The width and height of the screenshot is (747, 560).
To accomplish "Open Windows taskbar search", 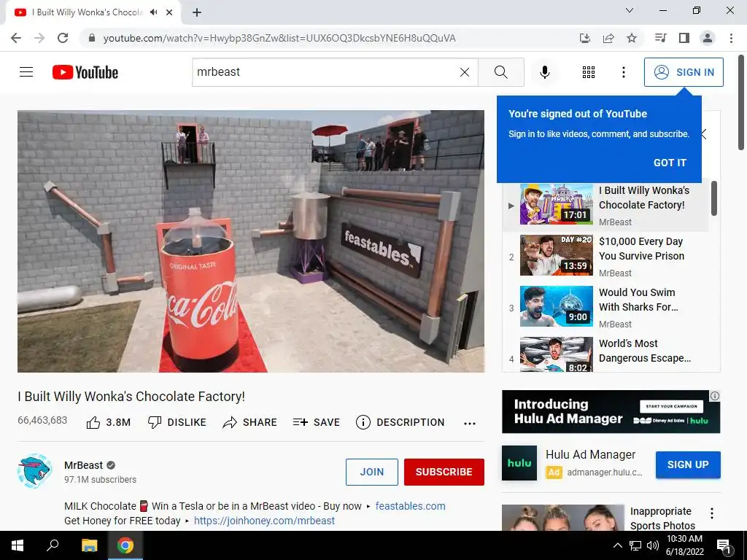I will pyautogui.click(x=53, y=545).
